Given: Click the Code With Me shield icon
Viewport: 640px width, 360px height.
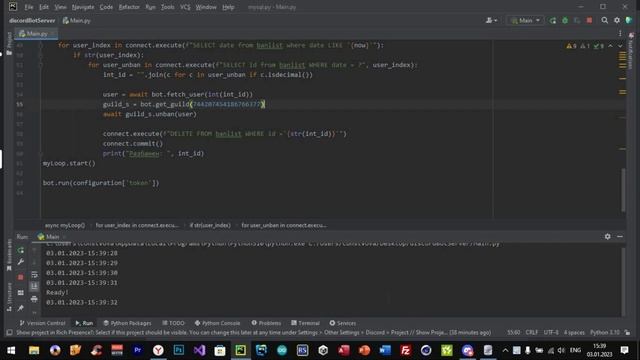Looking at the screenshot, I should [629, 20].
